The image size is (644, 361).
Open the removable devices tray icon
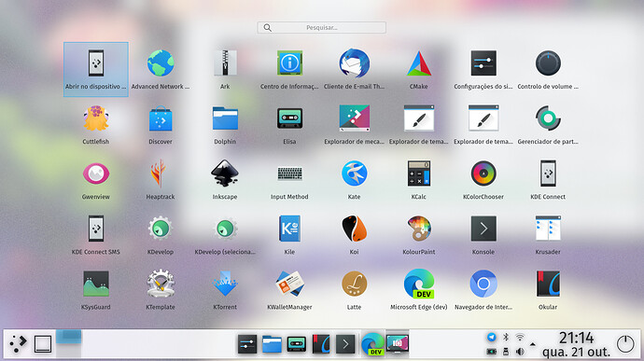[x=506, y=352]
